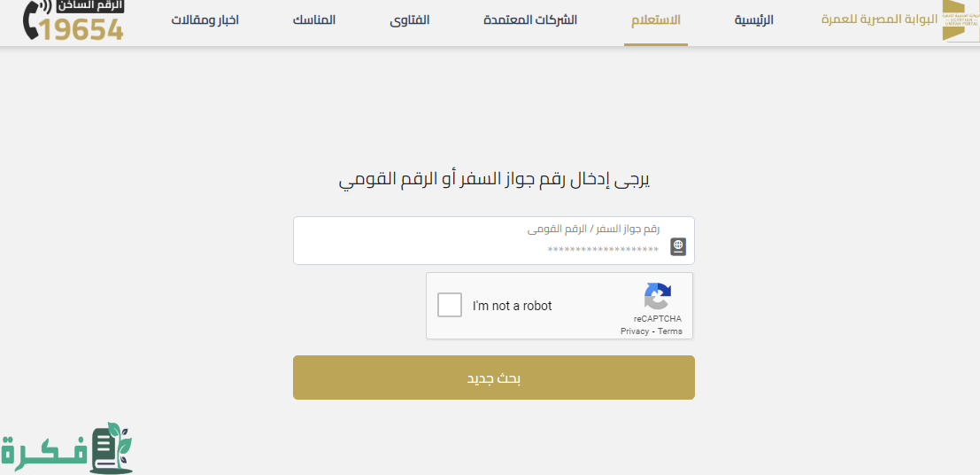Viewport: 980px width, 475px height.
Task: Click the reCAPTCHA Terms link
Action: pyautogui.click(x=670, y=331)
